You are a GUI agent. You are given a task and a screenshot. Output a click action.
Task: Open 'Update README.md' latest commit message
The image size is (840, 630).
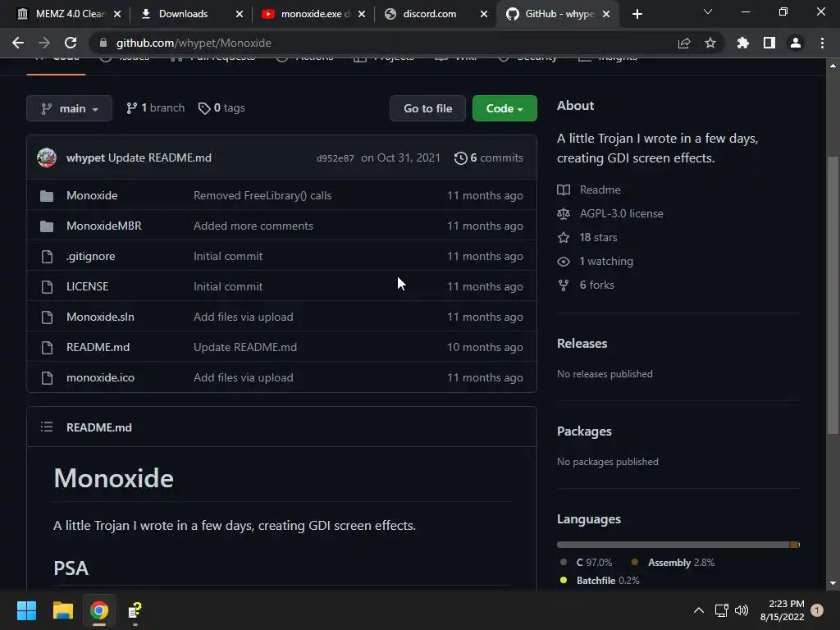(x=160, y=158)
